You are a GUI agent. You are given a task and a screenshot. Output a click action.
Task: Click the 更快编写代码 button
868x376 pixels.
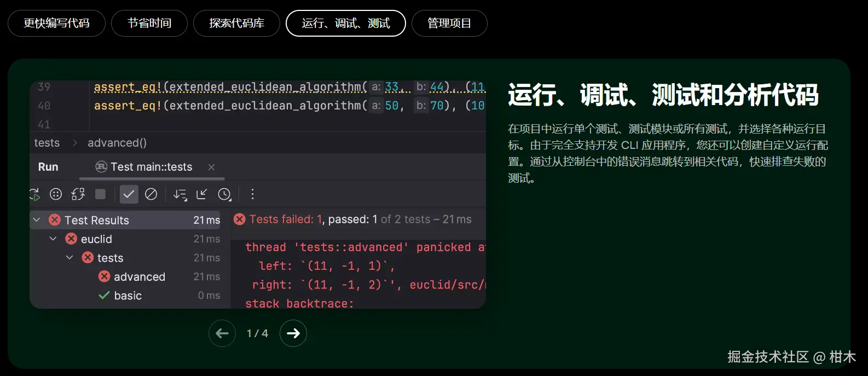(56, 23)
